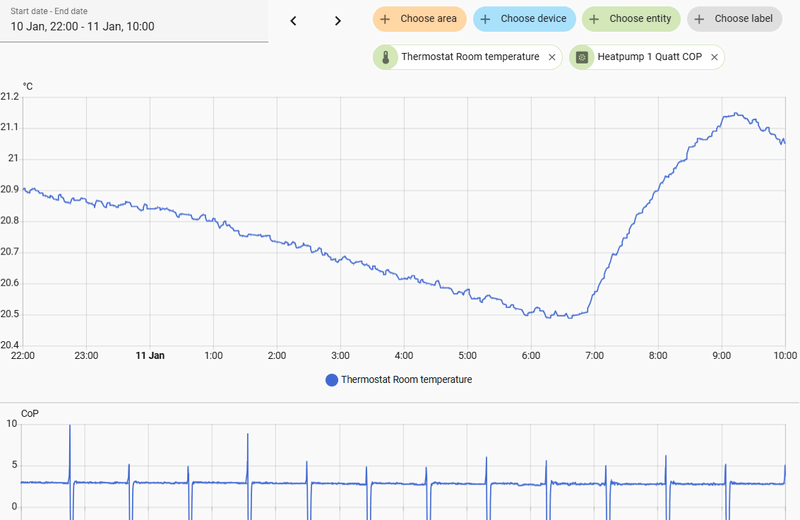This screenshot has width=800, height=520.
Task: Click plus icon on Choose entity
Action: coord(594,19)
